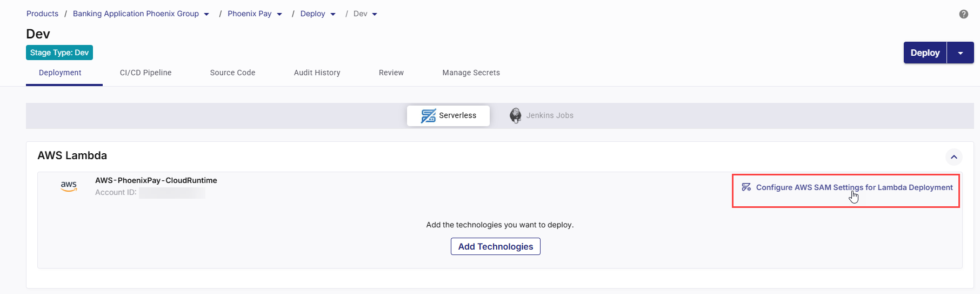
Task: Click the Serverless icon in the switcher
Action: coord(429,116)
